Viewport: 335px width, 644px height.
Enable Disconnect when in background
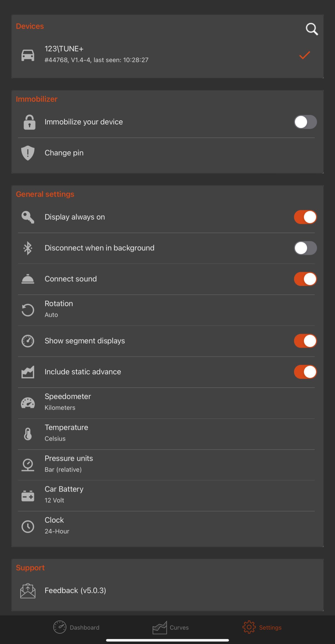coord(305,248)
